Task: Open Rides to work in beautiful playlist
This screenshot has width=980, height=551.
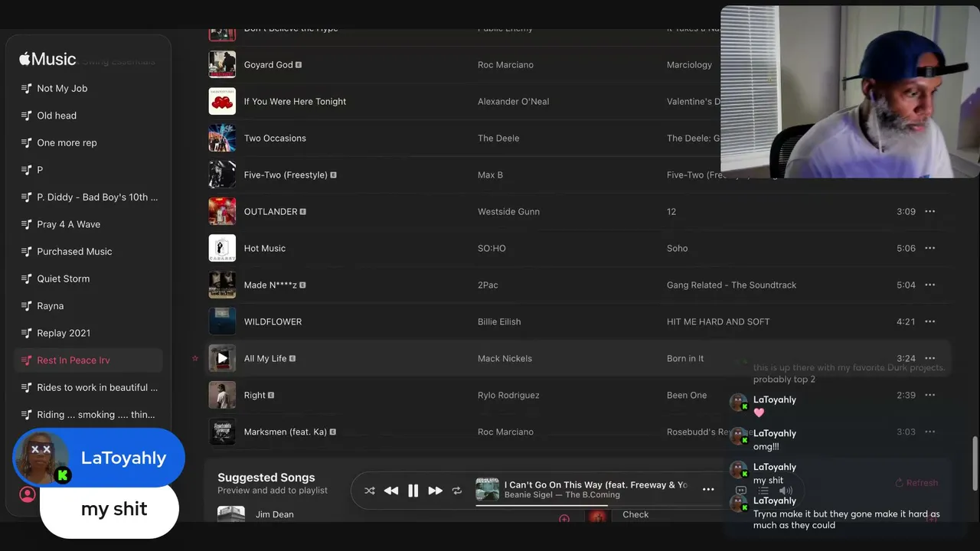Action: point(89,387)
